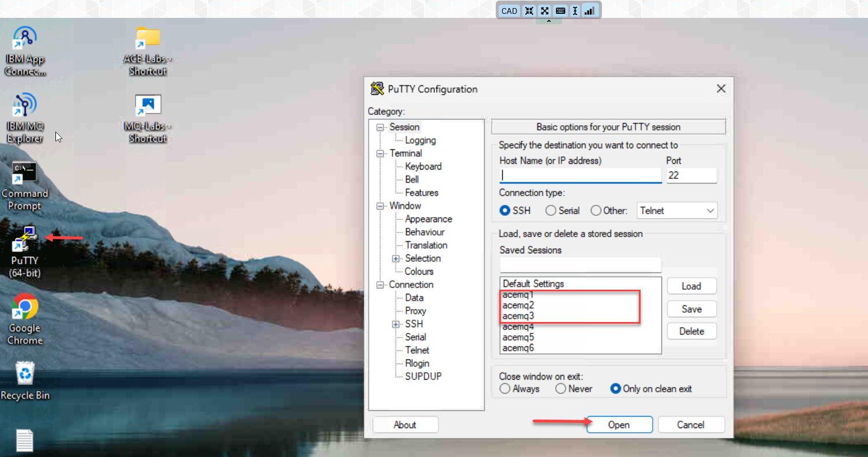Open the Bell category
This screenshot has width=868, height=457.
coord(412,179)
